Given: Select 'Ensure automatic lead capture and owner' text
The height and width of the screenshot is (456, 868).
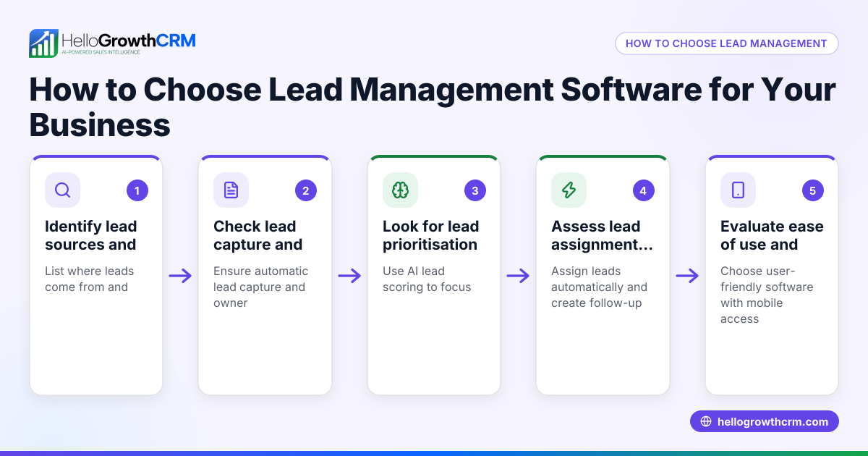Looking at the screenshot, I should coord(260,287).
